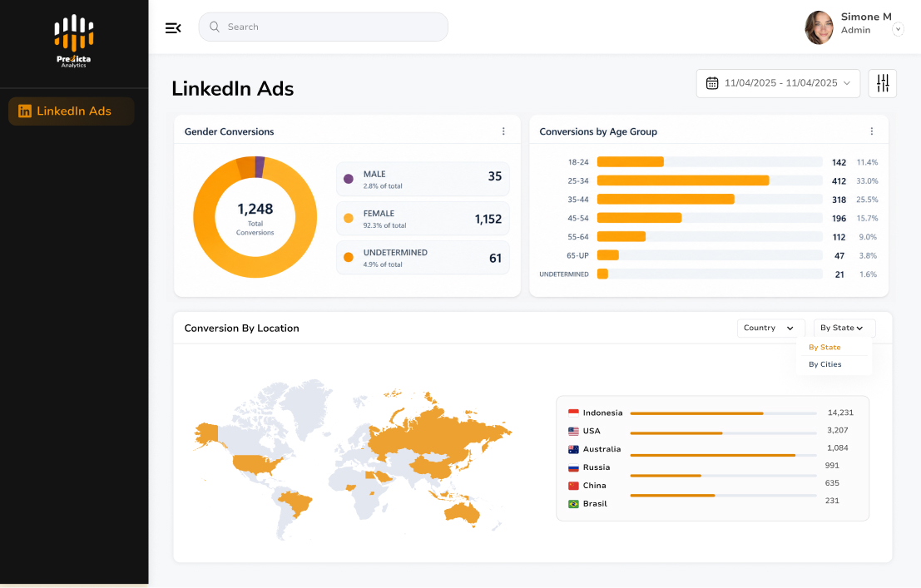Image resolution: width=921 pixels, height=588 pixels.
Task: Select By State option in the menu
Action: click(x=824, y=347)
